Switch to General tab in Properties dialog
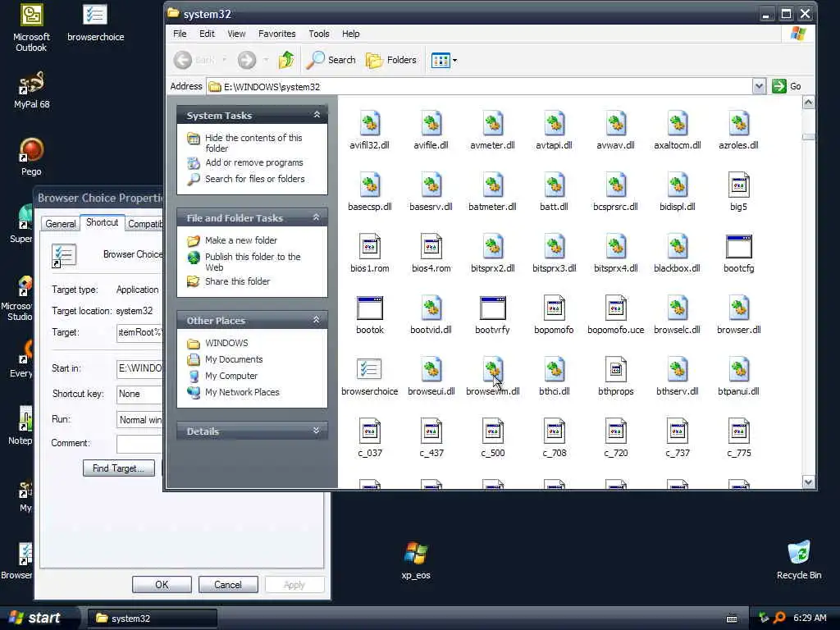 coord(61,223)
